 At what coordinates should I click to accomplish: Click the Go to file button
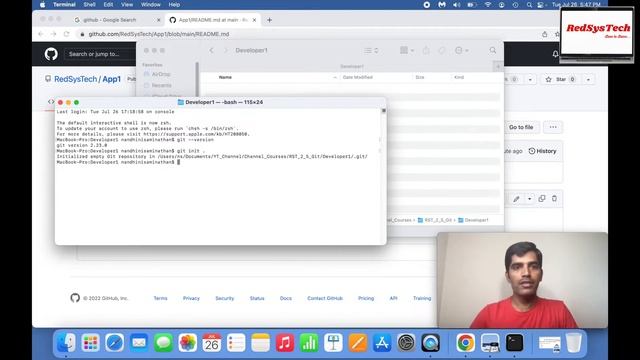coord(521,127)
